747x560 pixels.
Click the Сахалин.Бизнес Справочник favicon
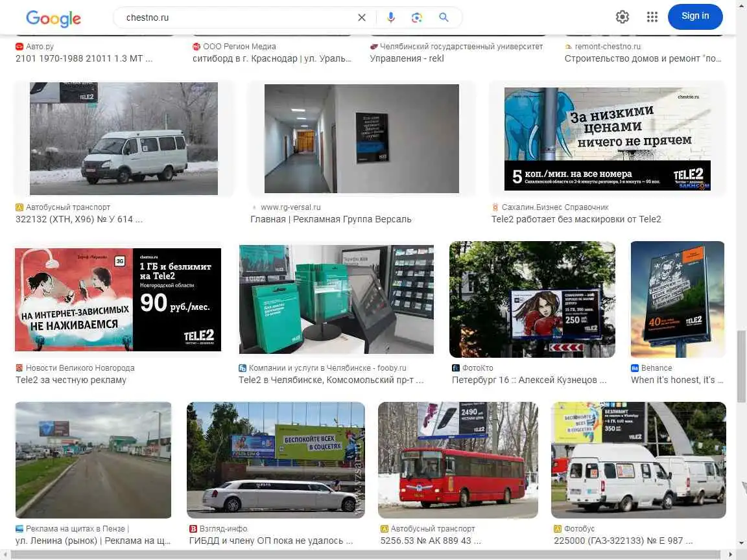(x=495, y=207)
